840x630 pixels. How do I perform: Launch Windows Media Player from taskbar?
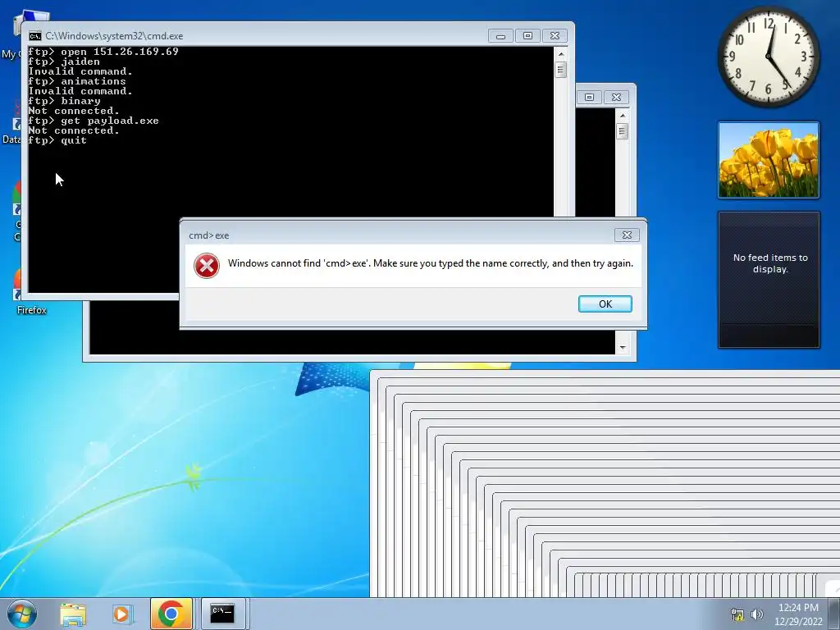(x=122, y=614)
